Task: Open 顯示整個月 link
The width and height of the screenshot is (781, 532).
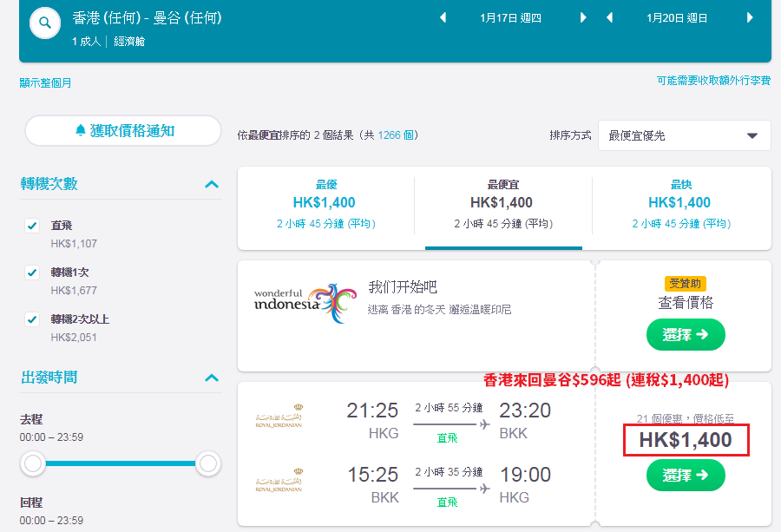Action: (45, 82)
